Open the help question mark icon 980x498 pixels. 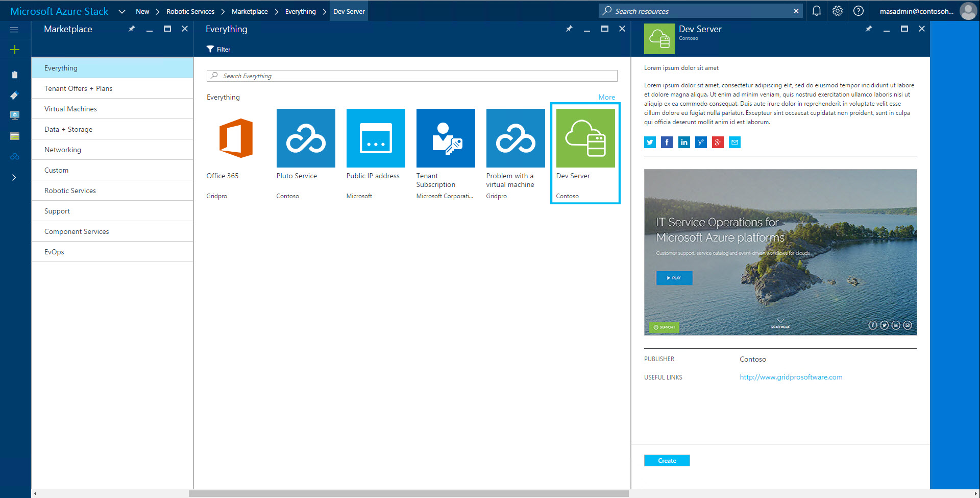click(x=859, y=11)
